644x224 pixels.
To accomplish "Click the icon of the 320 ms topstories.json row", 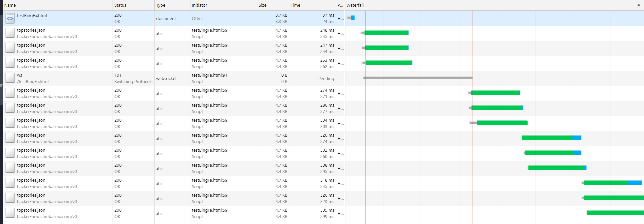I will coord(10,138).
